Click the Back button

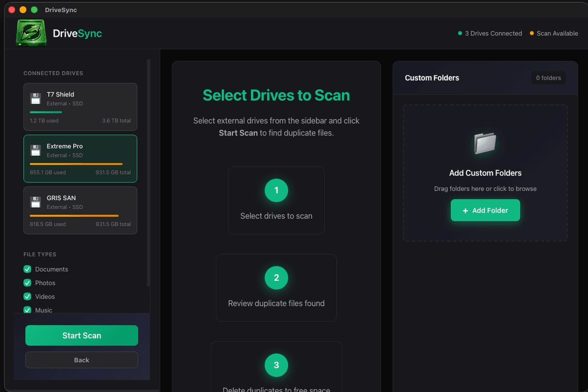tap(81, 360)
